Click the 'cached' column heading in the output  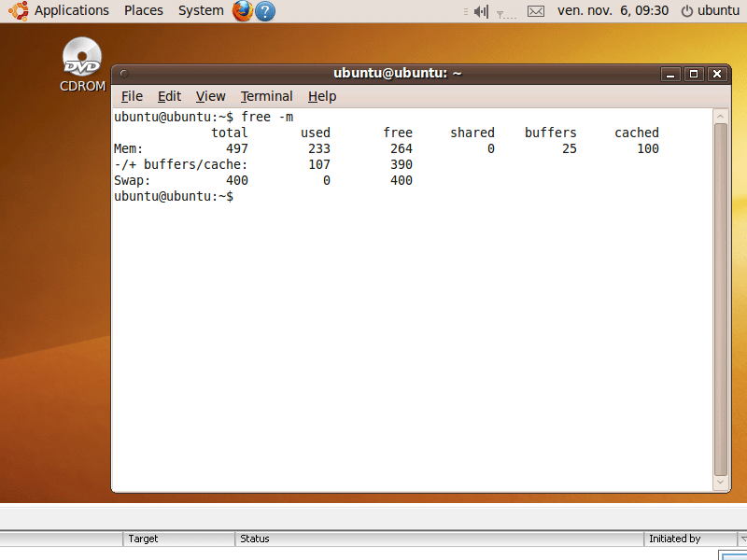tap(637, 133)
